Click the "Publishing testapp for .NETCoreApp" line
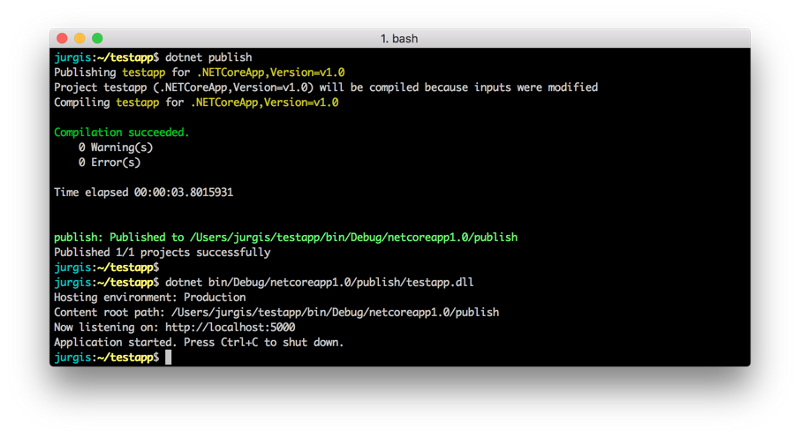This screenshot has height=437, width=800. pos(198,72)
